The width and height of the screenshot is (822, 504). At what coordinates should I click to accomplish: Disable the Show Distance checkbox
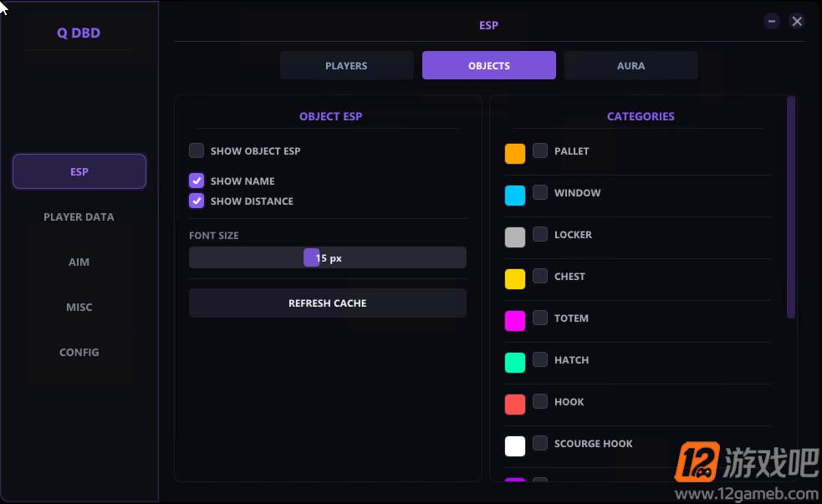197,201
